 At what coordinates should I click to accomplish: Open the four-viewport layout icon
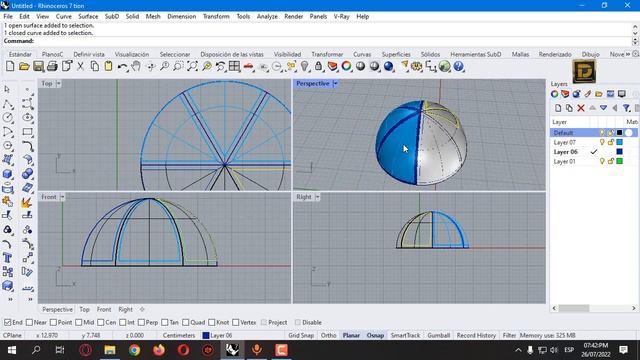pyautogui.click(x=234, y=66)
